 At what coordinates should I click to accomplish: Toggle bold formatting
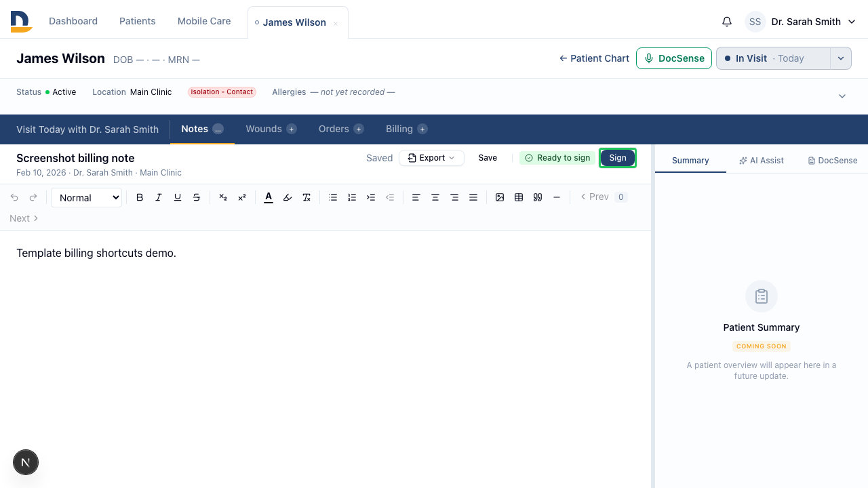(x=140, y=197)
